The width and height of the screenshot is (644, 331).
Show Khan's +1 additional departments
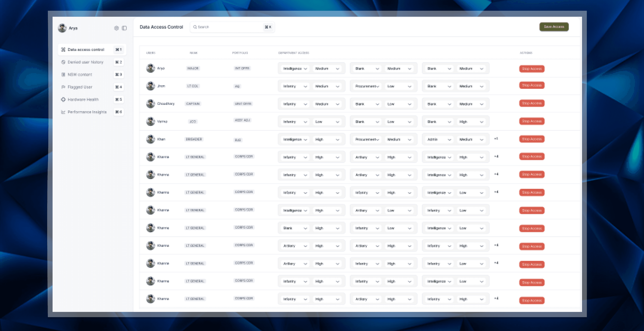click(496, 139)
